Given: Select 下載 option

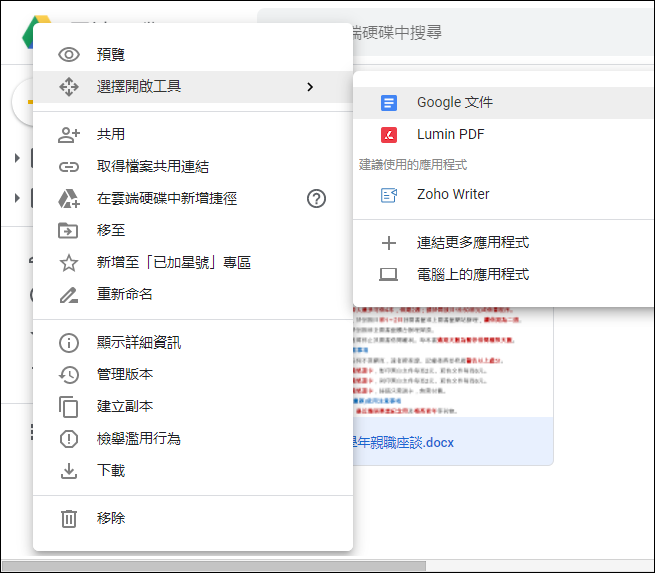Looking at the screenshot, I should pos(193,471).
